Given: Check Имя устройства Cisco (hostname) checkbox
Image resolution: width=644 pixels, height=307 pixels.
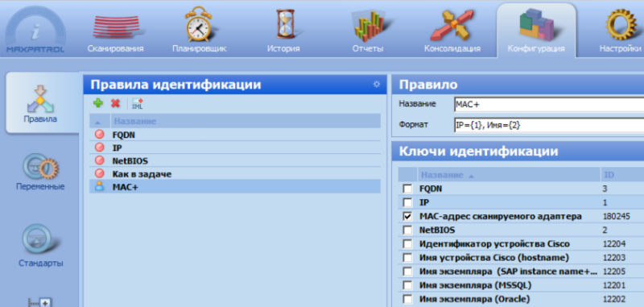Looking at the screenshot, I should tap(407, 258).
